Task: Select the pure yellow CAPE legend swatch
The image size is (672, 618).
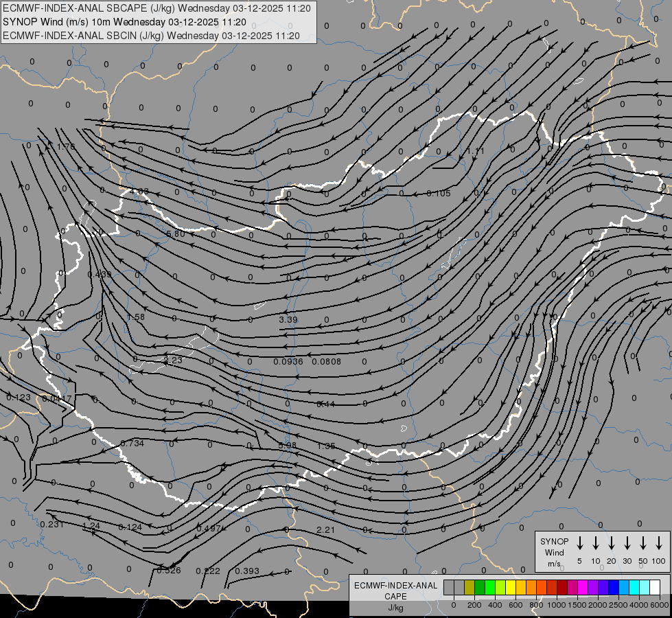Action: point(511,587)
